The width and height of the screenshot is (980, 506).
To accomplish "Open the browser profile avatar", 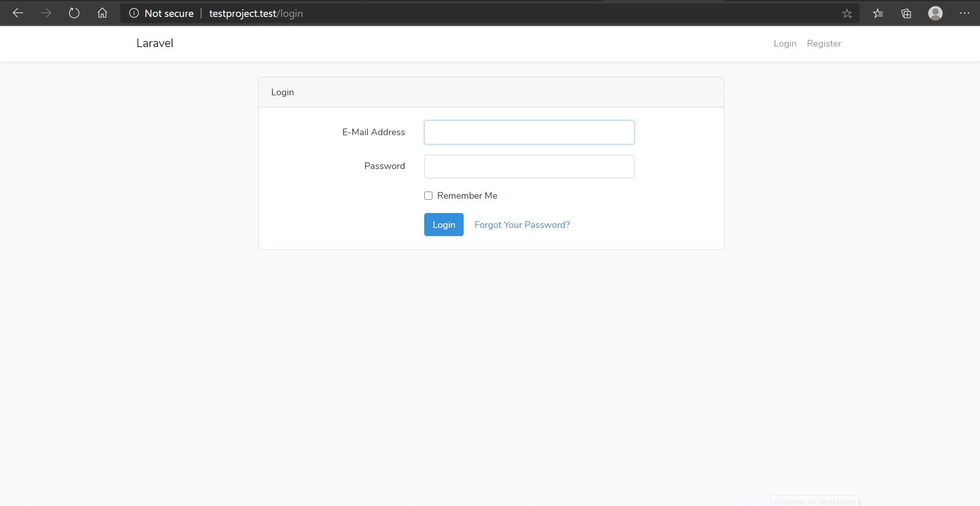I will click(x=935, y=13).
